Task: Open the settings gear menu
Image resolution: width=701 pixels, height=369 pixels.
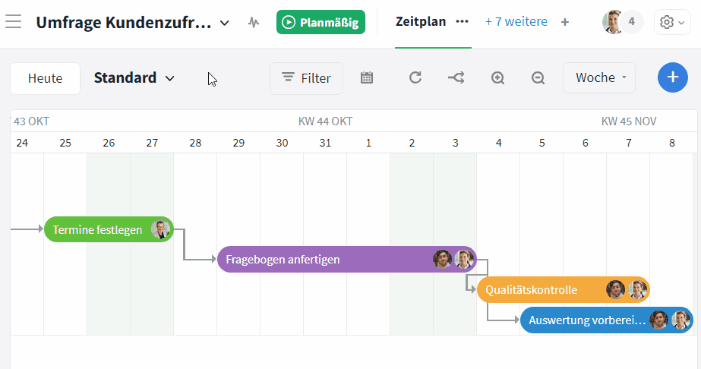Action: pos(672,22)
